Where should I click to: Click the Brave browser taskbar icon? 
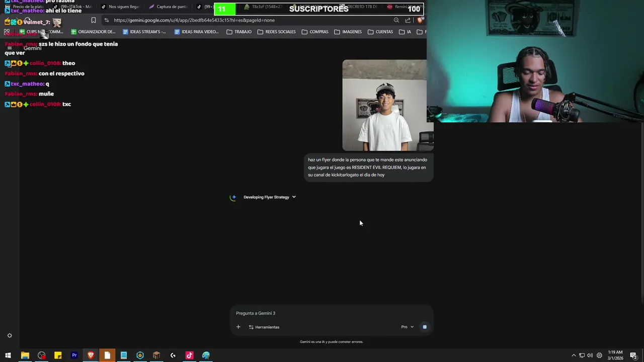[x=91, y=355]
